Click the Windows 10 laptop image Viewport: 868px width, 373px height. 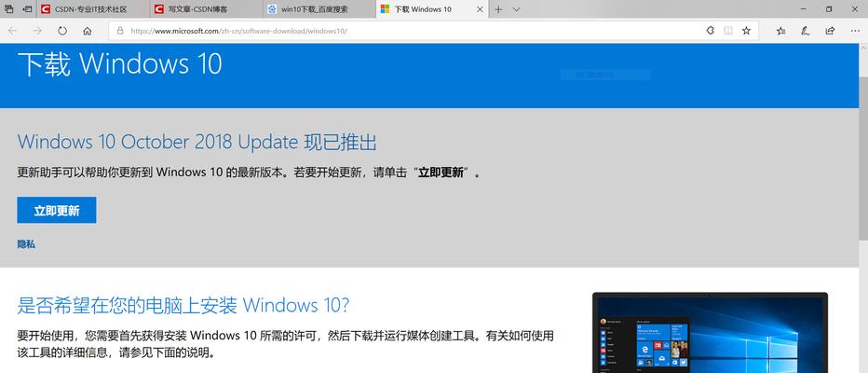(711, 333)
